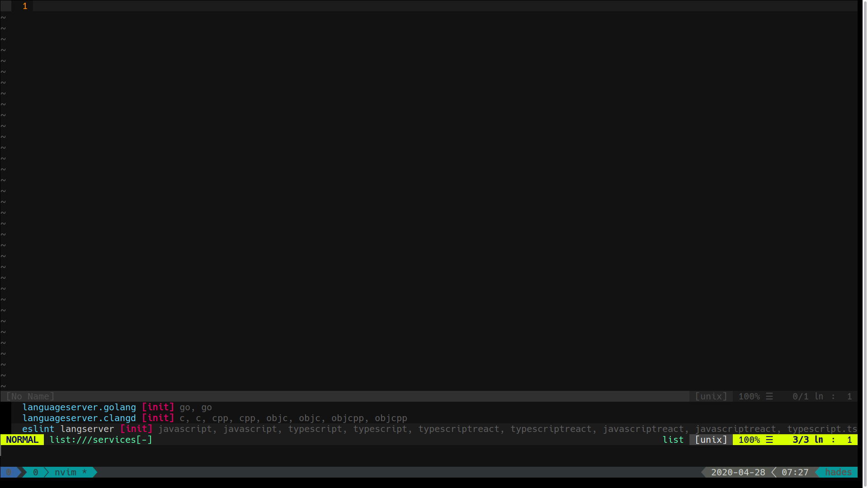Click the ☰ lines icon in the yellow statusline
The width and height of the screenshot is (868, 488).
click(769, 439)
